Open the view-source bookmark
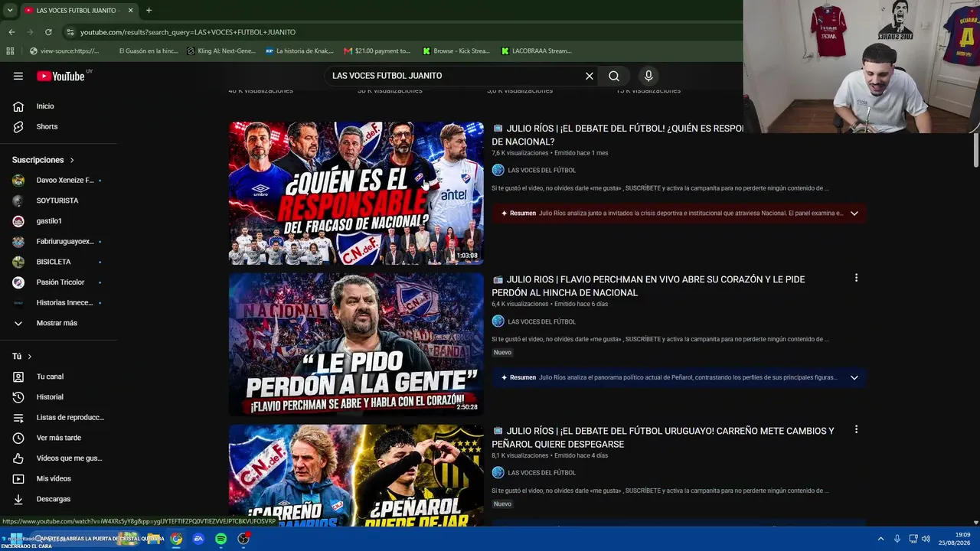 click(64, 51)
